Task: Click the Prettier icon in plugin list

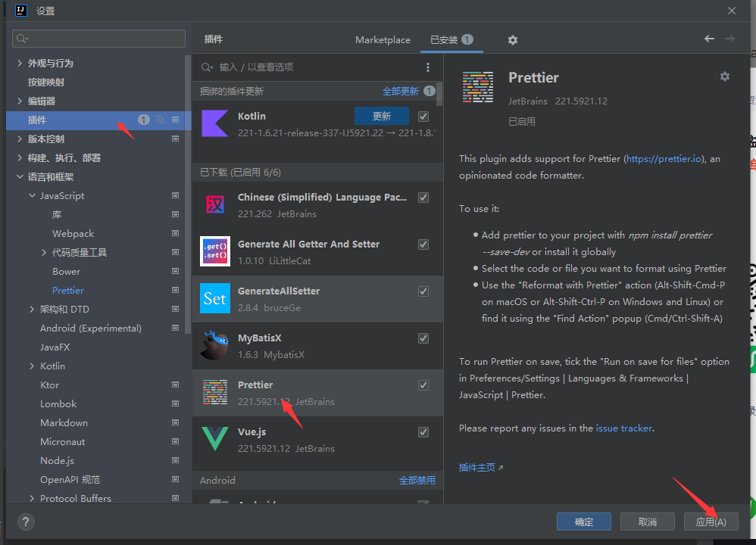Action: click(215, 392)
